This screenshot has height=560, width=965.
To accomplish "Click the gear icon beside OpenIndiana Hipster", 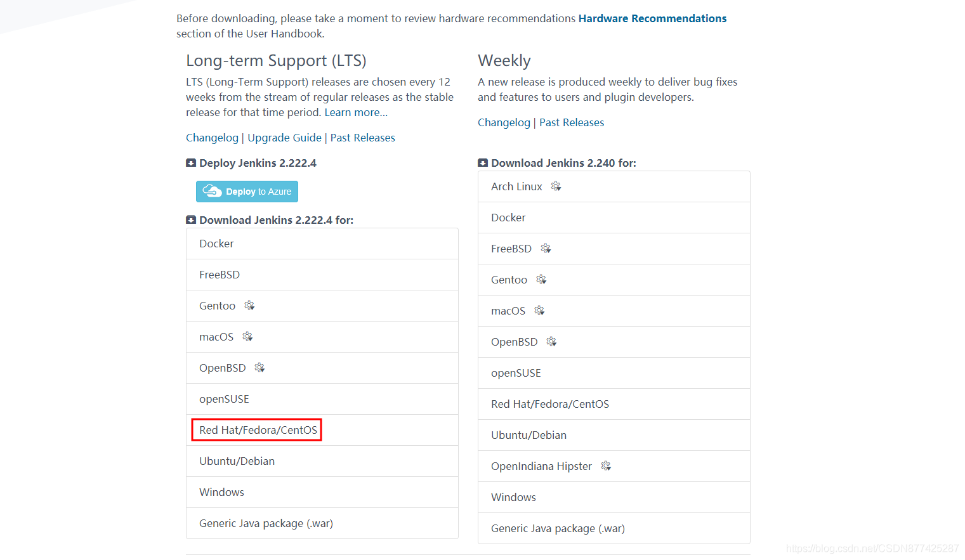I will pyautogui.click(x=606, y=466).
